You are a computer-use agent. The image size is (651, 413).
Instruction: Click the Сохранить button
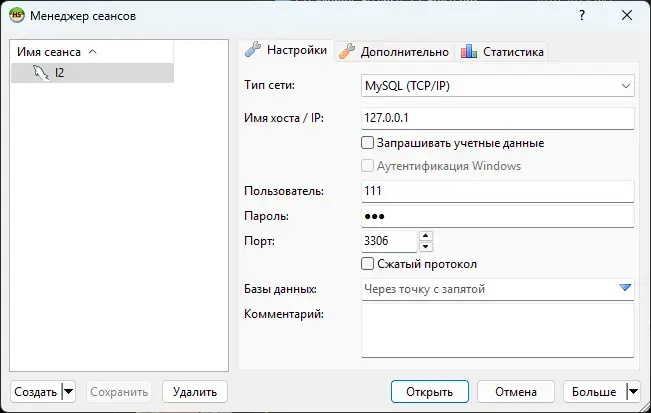(x=119, y=391)
